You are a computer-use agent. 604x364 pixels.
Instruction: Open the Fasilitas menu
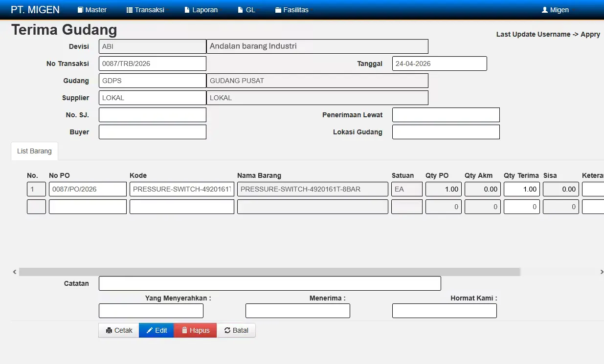click(292, 10)
